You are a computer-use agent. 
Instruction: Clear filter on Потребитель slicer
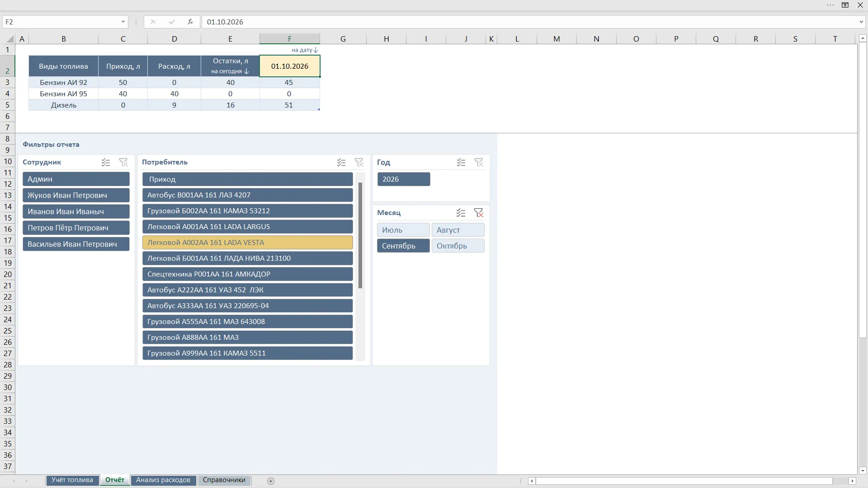[359, 162]
